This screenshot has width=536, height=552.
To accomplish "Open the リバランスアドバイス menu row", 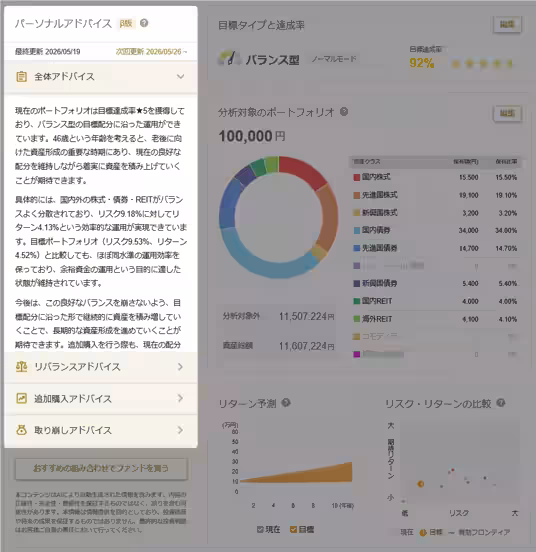I will point(101,367).
